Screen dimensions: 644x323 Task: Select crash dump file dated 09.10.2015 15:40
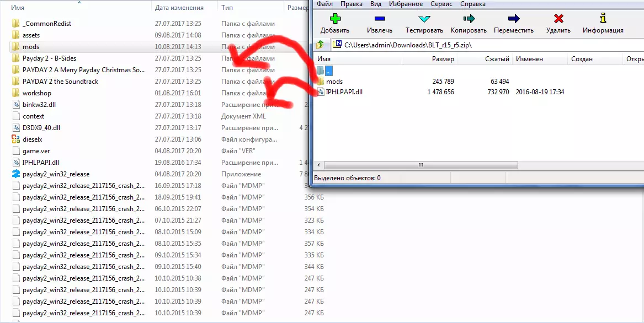click(83, 267)
